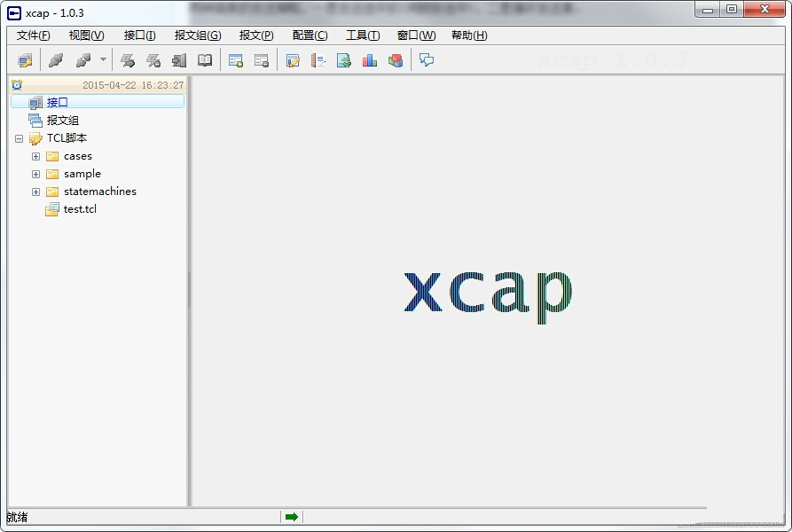This screenshot has width=792, height=532.
Task: Expand the cases folder
Action: [35, 156]
